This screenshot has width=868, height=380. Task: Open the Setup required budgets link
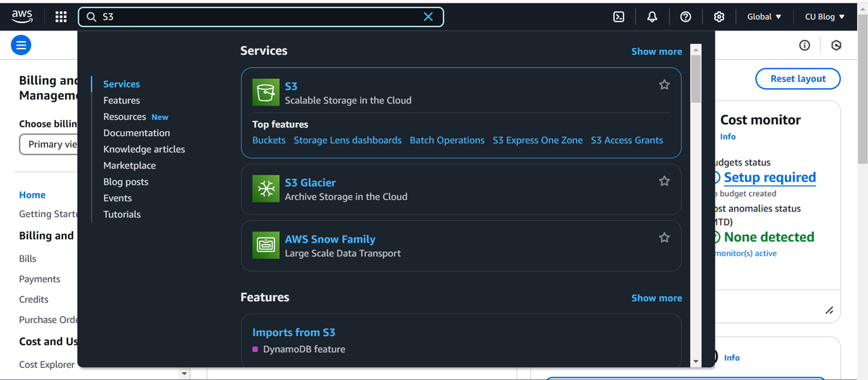coord(770,177)
